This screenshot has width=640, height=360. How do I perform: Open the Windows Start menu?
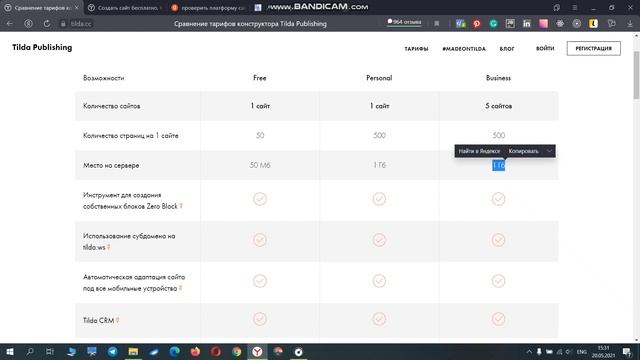click(x=10, y=351)
